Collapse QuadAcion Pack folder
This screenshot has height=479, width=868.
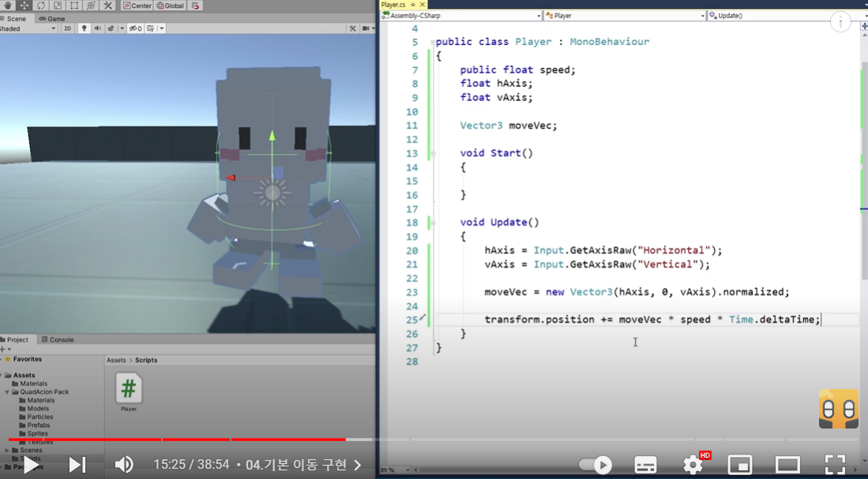tap(7, 391)
